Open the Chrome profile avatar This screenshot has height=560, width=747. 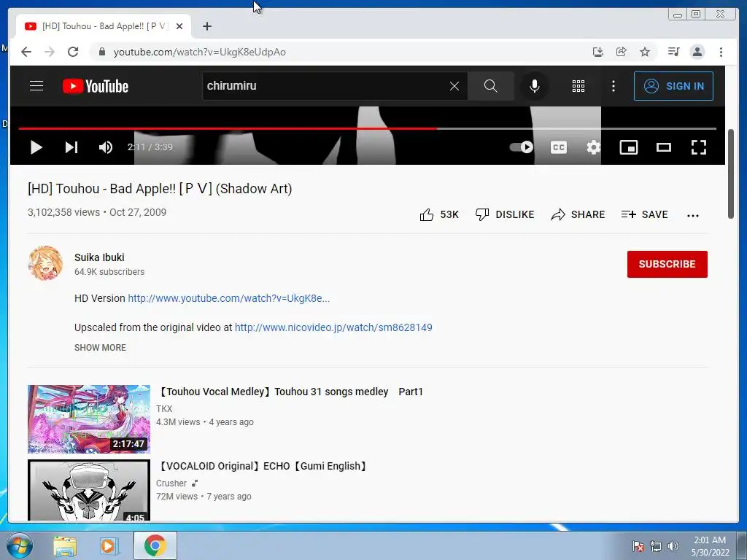click(x=697, y=52)
